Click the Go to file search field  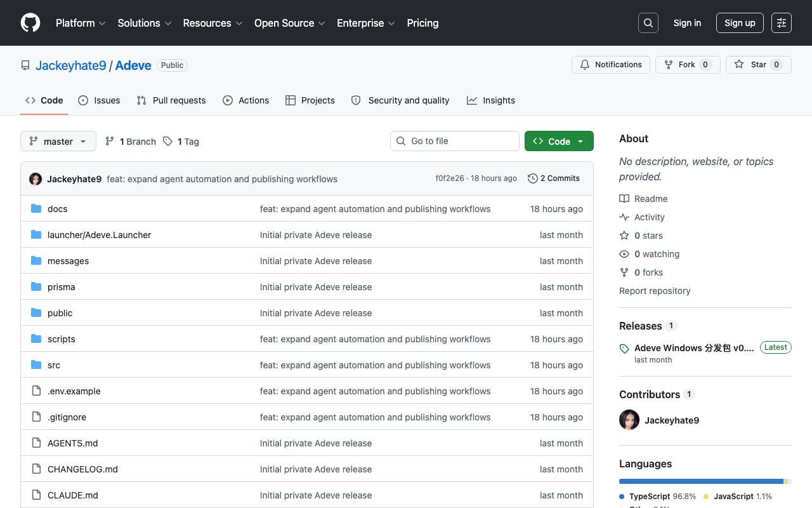point(455,141)
